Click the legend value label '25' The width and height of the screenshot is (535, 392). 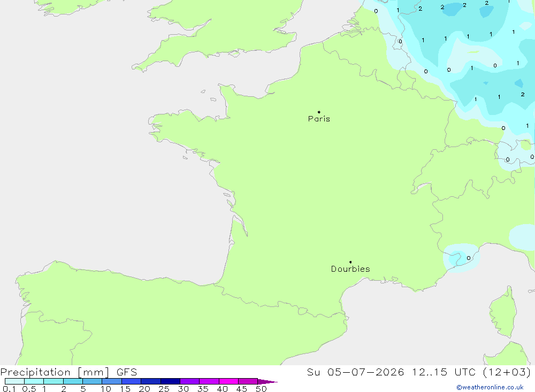(164, 389)
